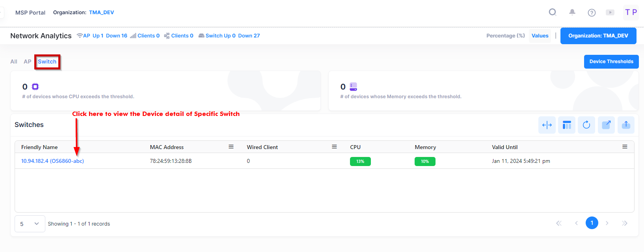Screen dimensions: 644x252
Task: Sort by Friendly Name column header
Action: coord(39,147)
